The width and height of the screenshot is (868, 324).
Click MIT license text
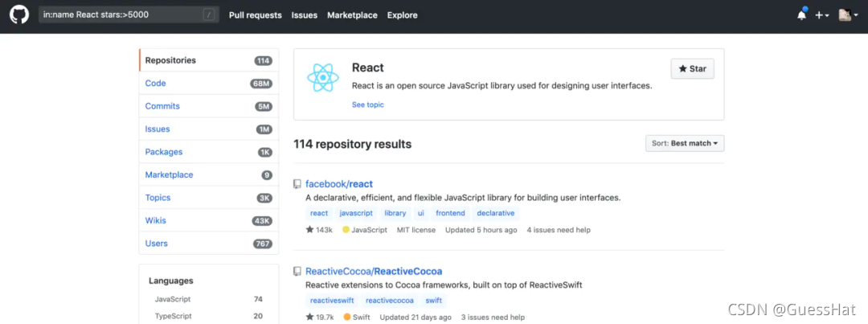point(416,230)
